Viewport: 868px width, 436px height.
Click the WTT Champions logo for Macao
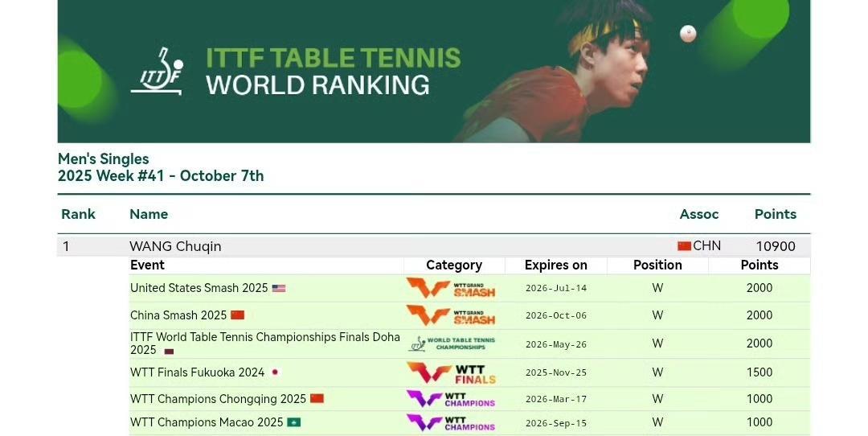pyautogui.click(x=451, y=422)
